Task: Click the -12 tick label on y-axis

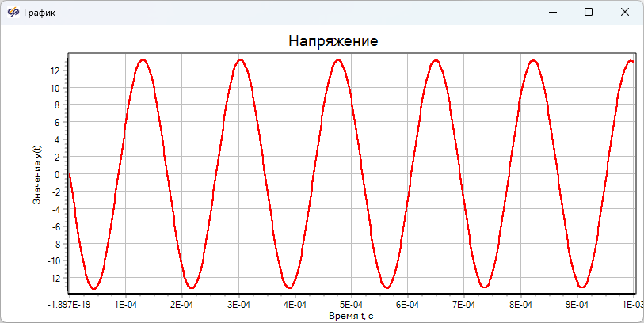Action: [x=54, y=278]
